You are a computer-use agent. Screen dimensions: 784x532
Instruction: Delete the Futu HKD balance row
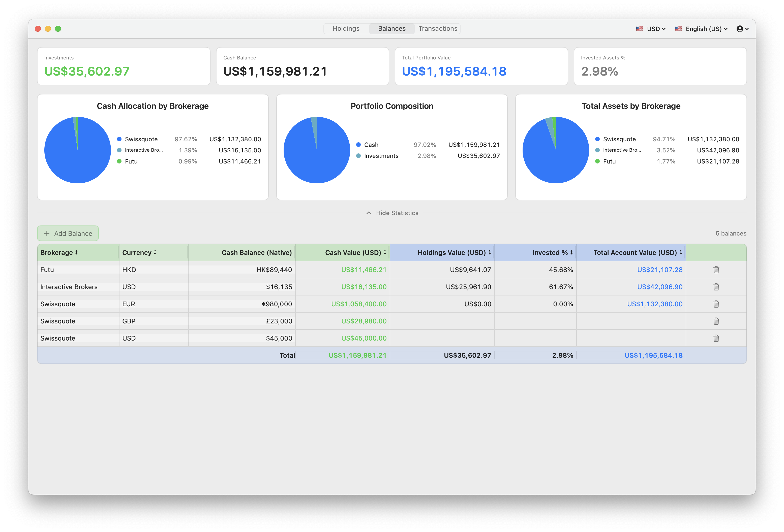click(x=716, y=270)
